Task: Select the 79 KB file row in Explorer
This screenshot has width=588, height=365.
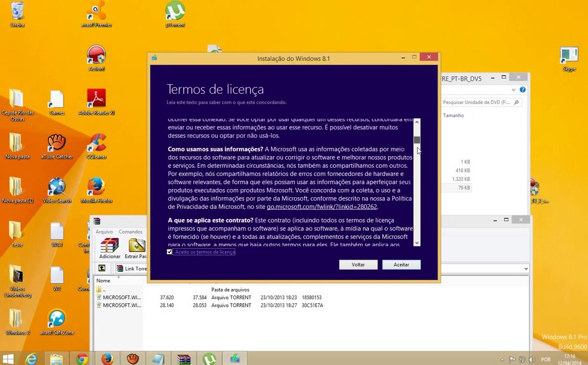Action: point(456,188)
